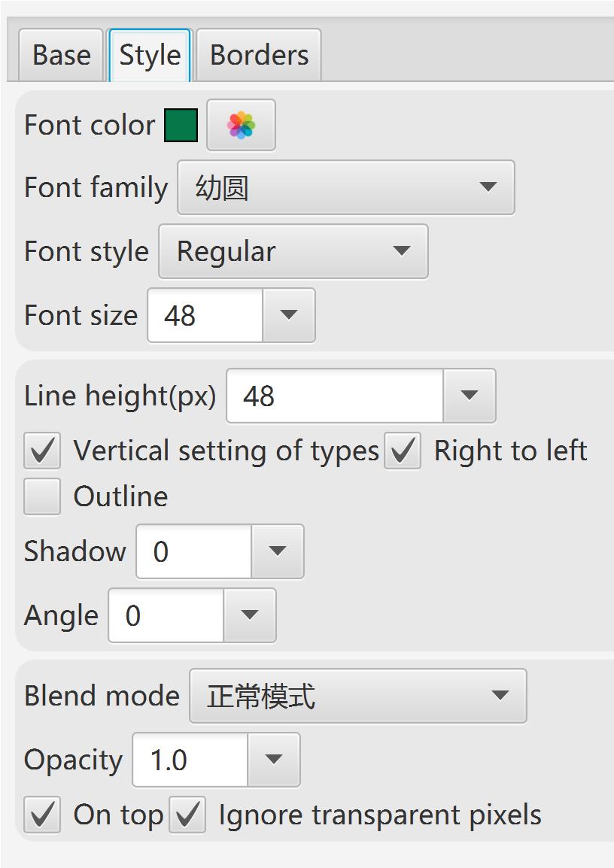Click the Line height value field
614x868 pixels.
tap(335, 396)
